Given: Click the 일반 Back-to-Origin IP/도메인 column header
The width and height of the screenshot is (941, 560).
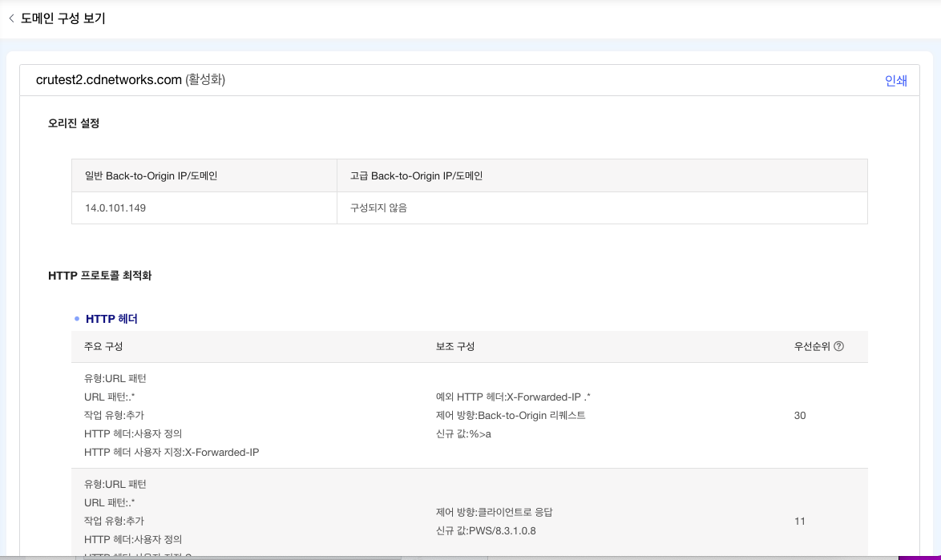Looking at the screenshot, I should coord(151,175).
